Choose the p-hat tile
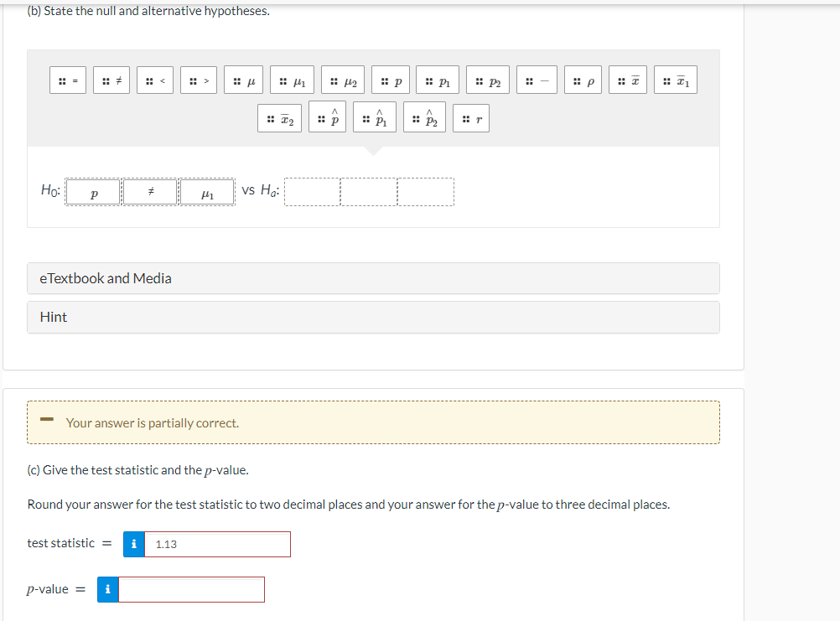This screenshot has height=621, width=840. pyautogui.click(x=327, y=116)
